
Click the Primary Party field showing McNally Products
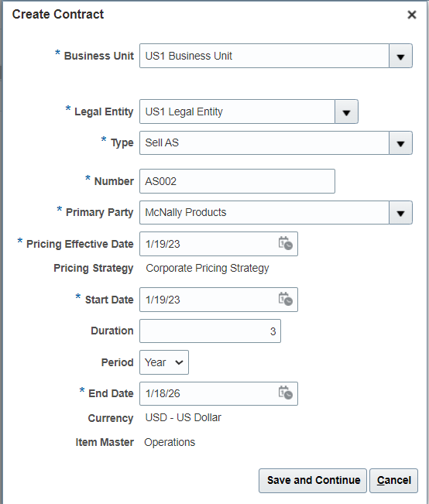[x=264, y=212]
